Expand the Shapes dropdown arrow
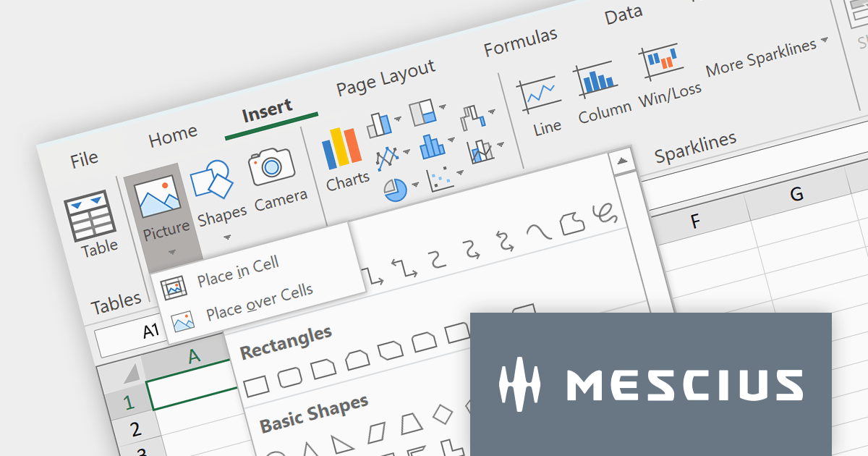 coord(227,236)
